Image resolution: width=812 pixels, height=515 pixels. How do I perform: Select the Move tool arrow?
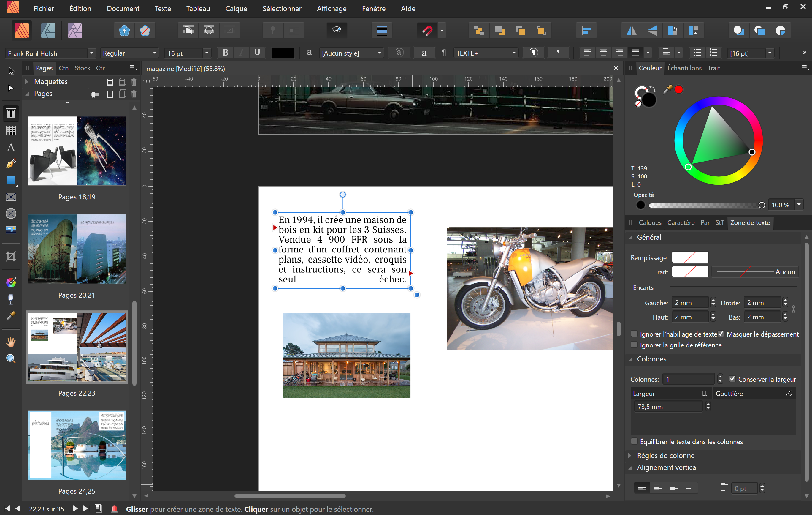[x=11, y=71]
